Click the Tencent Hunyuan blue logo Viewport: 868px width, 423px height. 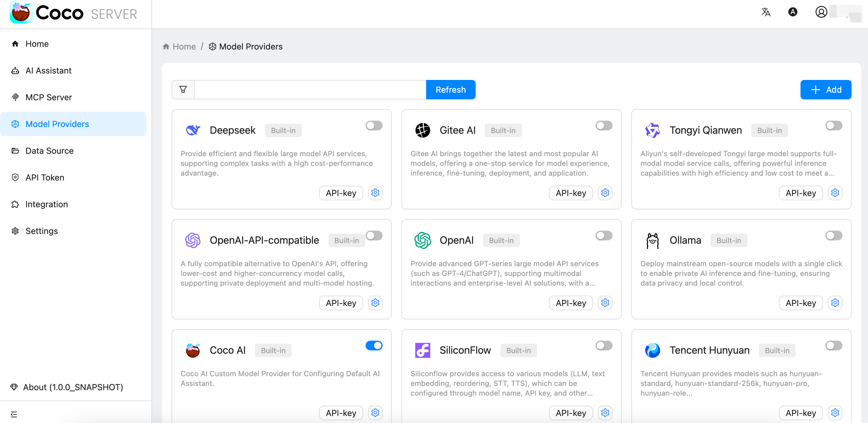coord(653,350)
